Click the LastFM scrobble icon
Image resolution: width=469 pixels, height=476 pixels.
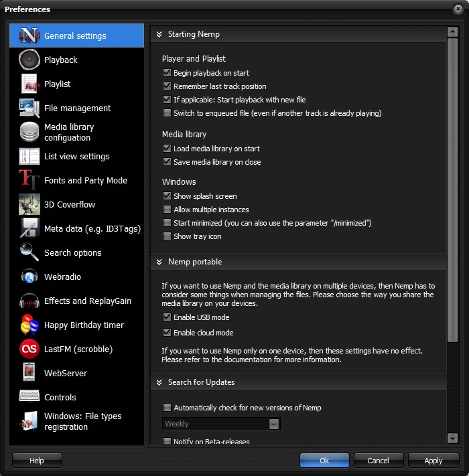(29, 349)
